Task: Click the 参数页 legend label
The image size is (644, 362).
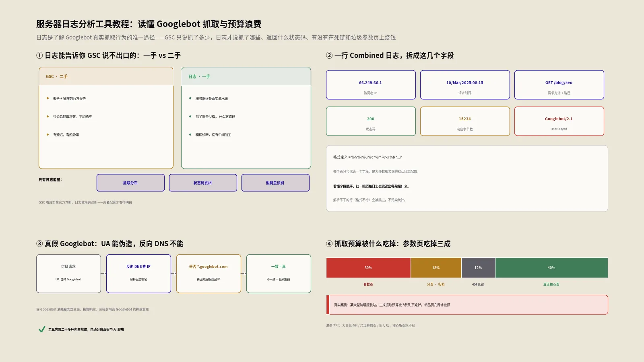Action: point(368,284)
